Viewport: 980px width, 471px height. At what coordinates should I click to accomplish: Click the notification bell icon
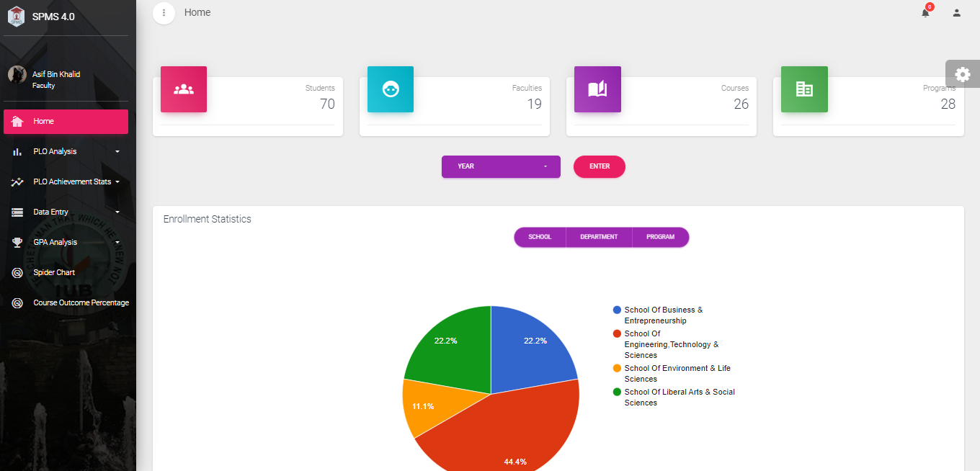tap(925, 13)
